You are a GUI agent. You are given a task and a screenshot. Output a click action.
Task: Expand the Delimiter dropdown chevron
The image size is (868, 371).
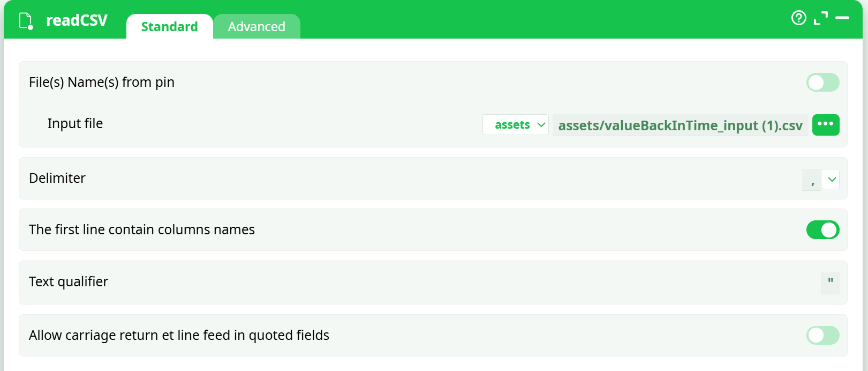[x=831, y=180]
